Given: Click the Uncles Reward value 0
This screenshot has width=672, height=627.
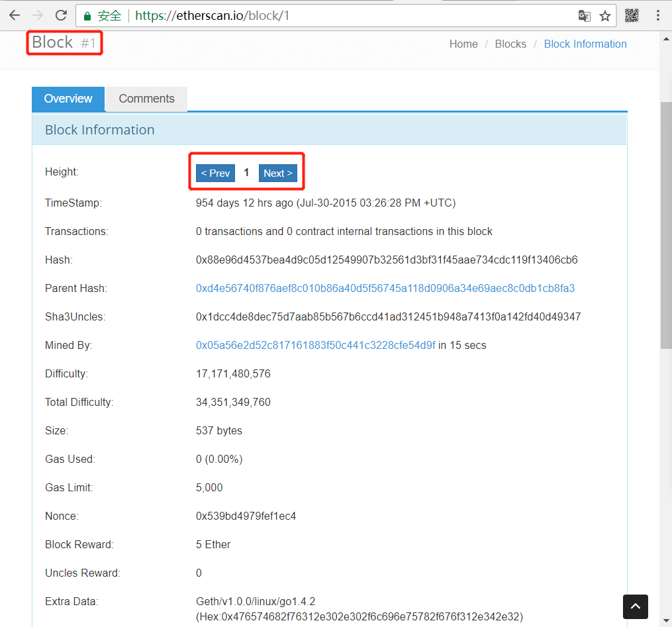Looking at the screenshot, I should pyautogui.click(x=199, y=573).
